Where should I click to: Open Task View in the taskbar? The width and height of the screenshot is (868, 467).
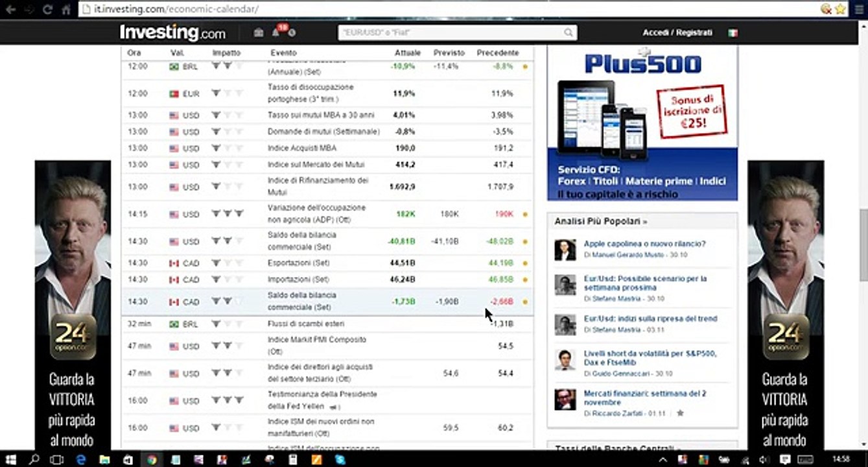tap(57, 459)
